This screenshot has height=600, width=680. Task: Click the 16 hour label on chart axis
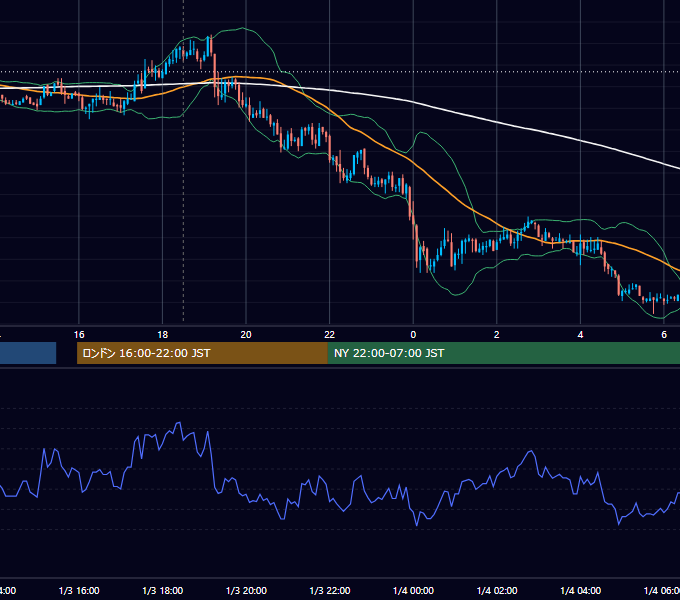click(79, 335)
